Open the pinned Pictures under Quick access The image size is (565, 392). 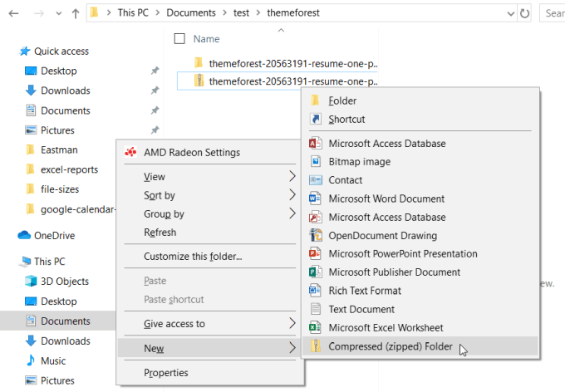(57, 130)
